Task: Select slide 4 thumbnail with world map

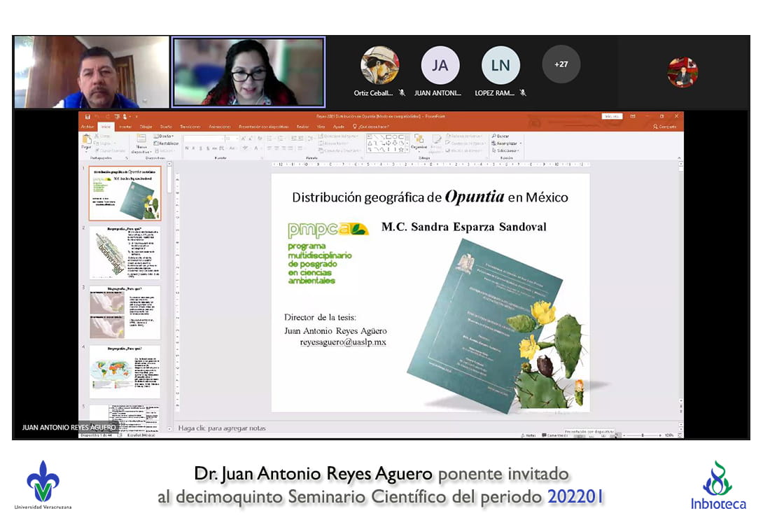Action: coord(125,371)
